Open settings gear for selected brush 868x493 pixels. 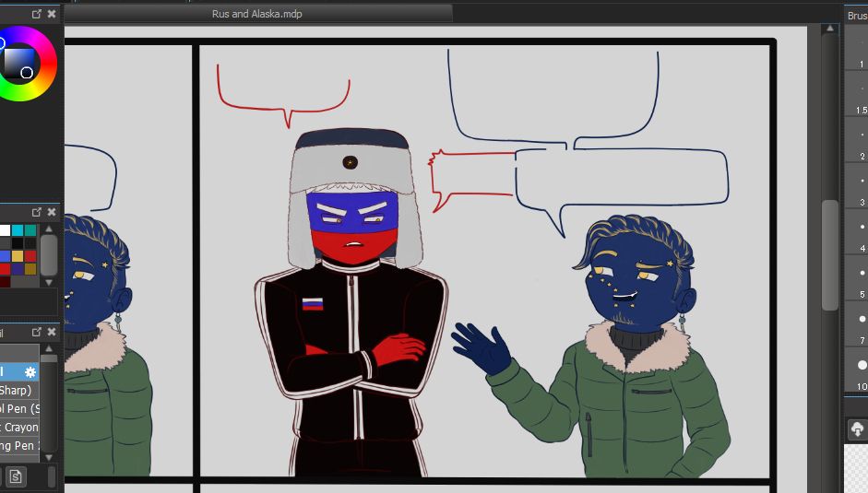pyautogui.click(x=30, y=372)
